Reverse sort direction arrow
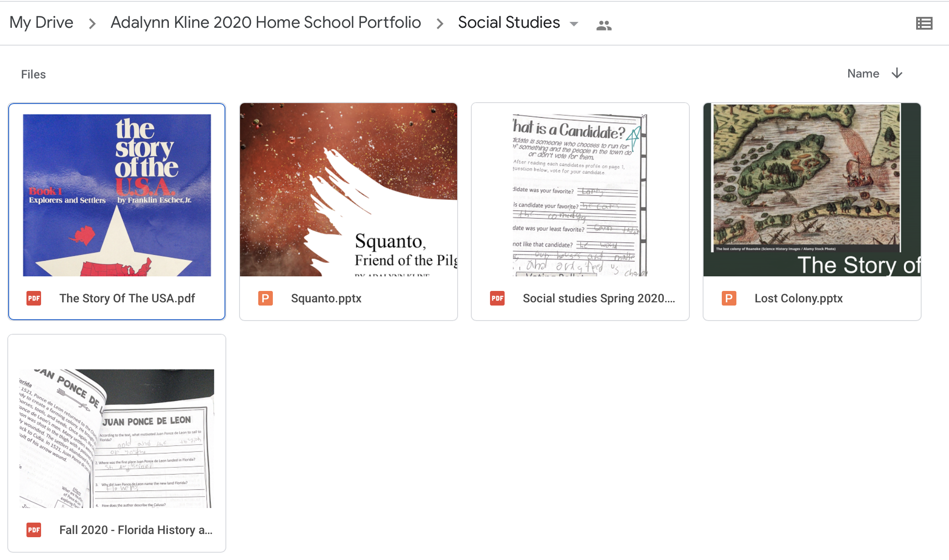The width and height of the screenshot is (949, 560). (x=897, y=73)
